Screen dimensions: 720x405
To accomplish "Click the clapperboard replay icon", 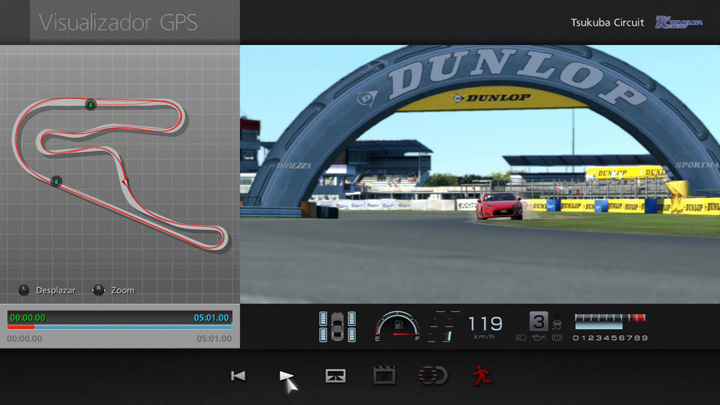I will 384,376.
